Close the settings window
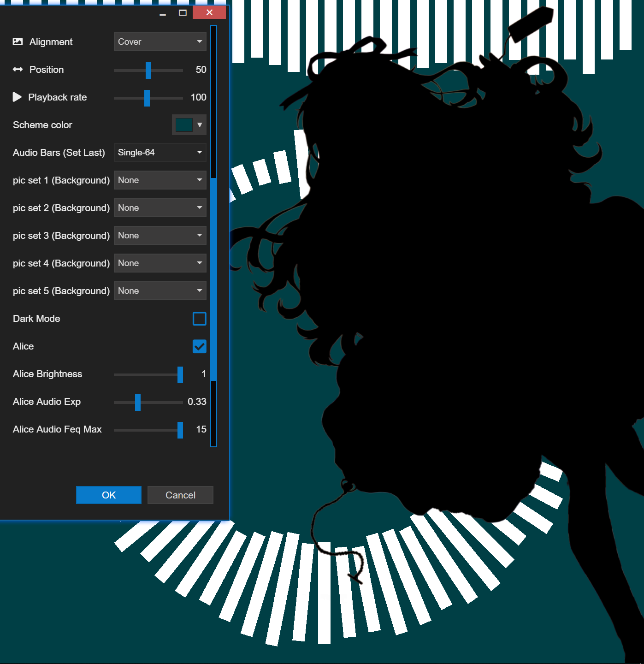This screenshot has width=644, height=664. (209, 12)
